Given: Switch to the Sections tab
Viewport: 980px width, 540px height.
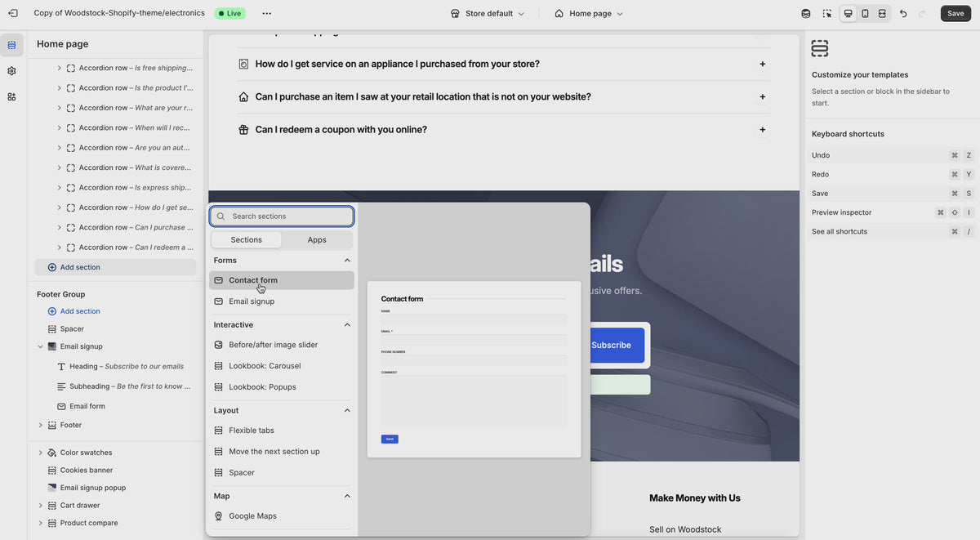Looking at the screenshot, I should point(247,240).
